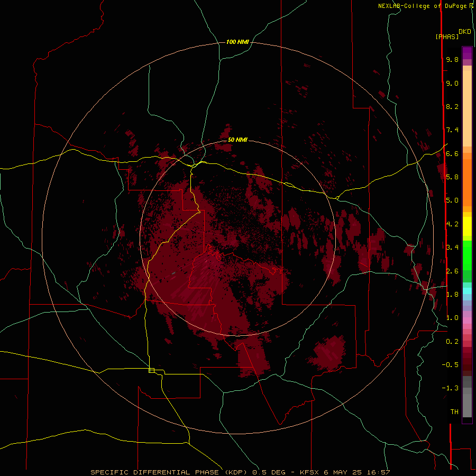Pick the purple swatch at legend top
476x476 pixels.
pyautogui.click(x=467, y=53)
